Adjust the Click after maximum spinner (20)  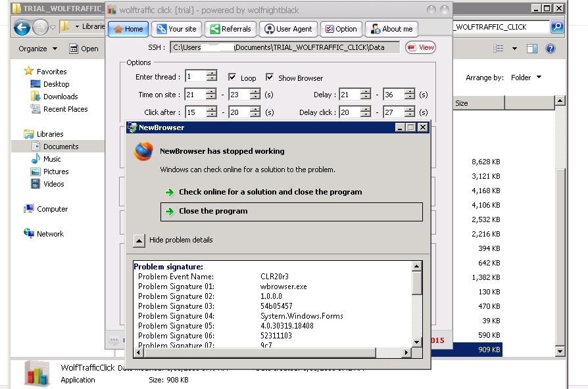(x=255, y=112)
